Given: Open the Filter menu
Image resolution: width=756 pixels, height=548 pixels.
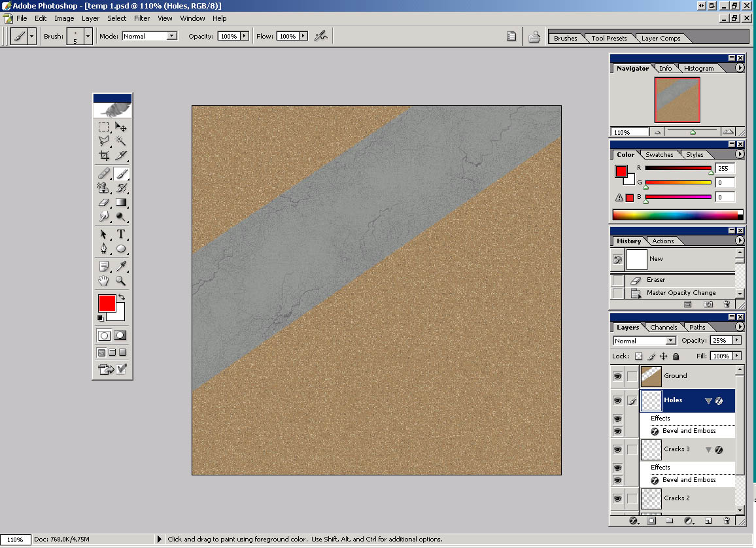Looking at the screenshot, I should [x=142, y=18].
